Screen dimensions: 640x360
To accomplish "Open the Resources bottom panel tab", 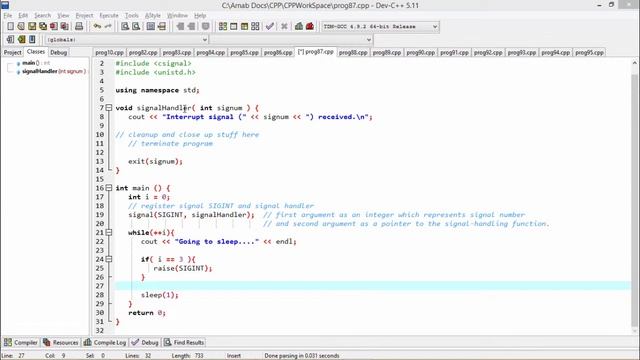I will point(60,342).
